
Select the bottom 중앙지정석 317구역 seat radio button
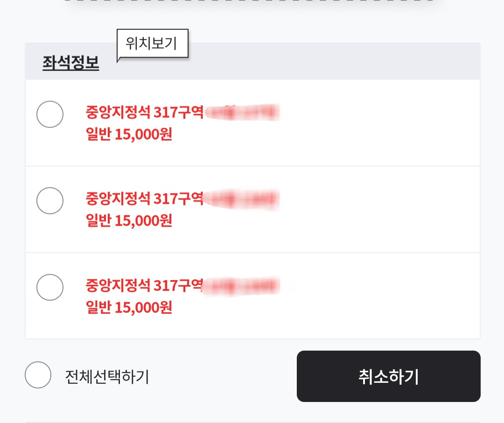[x=50, y=287]
